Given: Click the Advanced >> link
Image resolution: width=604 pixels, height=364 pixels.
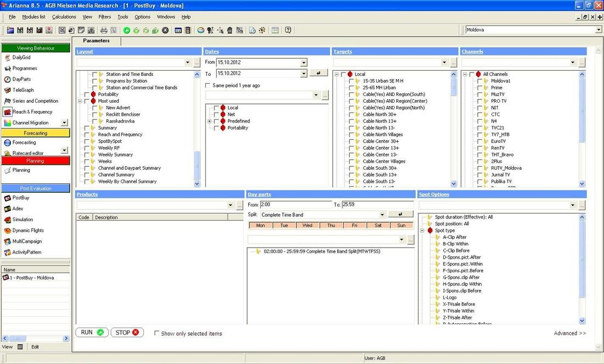Looking at the screenshot, I should tap(570, 333).
